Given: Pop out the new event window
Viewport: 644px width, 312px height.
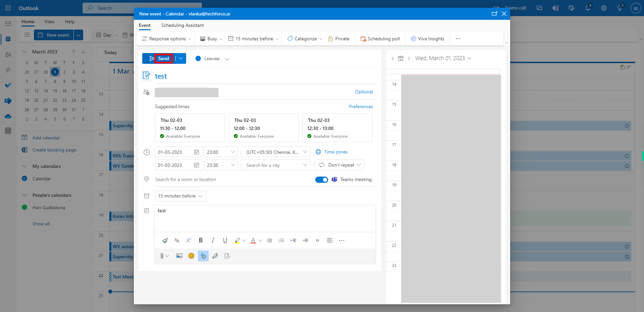Looking at the screenshot, I should [494, 14].
